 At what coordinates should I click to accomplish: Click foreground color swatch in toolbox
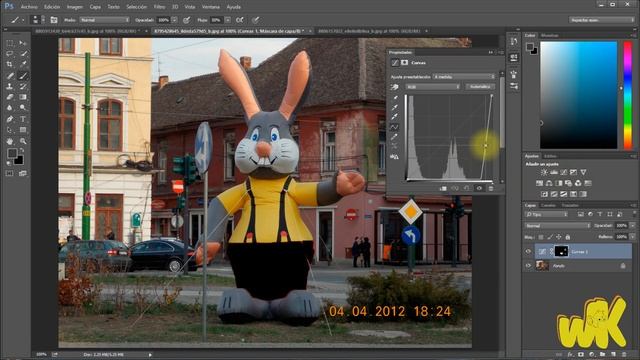pos(12,153)
